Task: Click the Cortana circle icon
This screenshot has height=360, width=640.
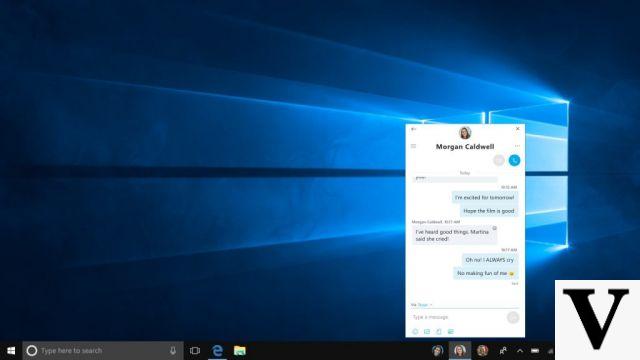Action: (x=32, y=351)
